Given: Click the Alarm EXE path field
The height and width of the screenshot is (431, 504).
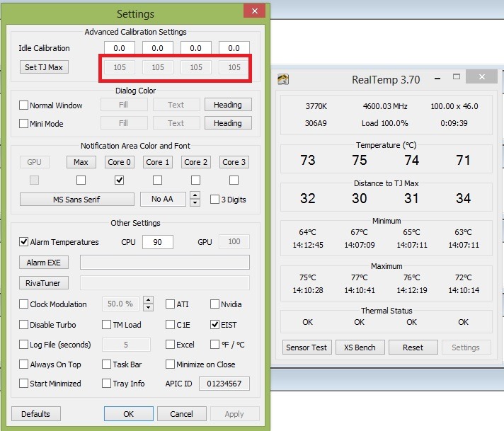Looking at the screenshot, I should coord(164,263).
